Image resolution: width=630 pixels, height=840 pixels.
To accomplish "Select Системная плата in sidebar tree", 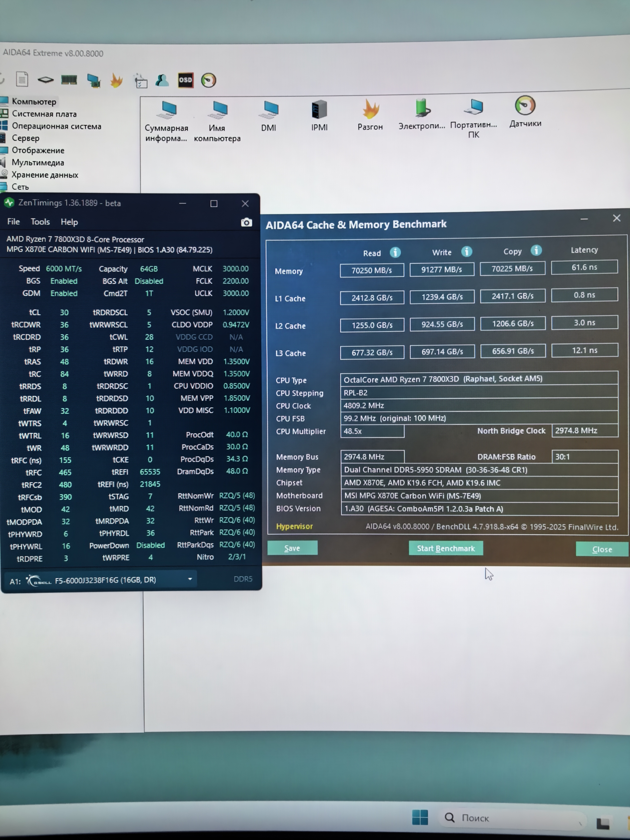I will (x=44, y=114).
